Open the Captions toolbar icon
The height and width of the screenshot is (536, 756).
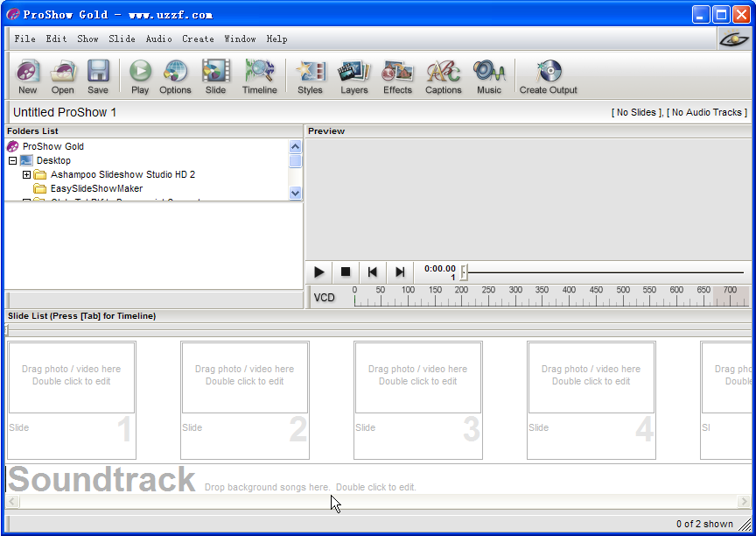coord(444,76)
